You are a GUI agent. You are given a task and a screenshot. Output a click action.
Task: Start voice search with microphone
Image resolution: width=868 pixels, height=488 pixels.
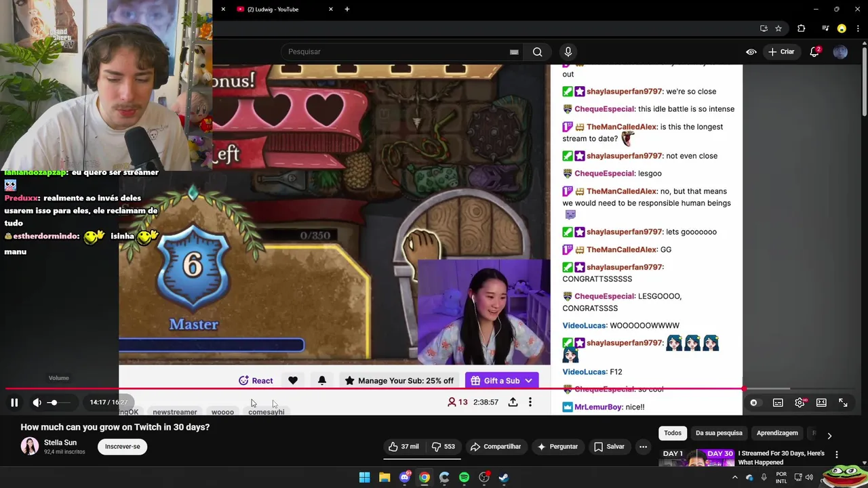coord(568,52)
